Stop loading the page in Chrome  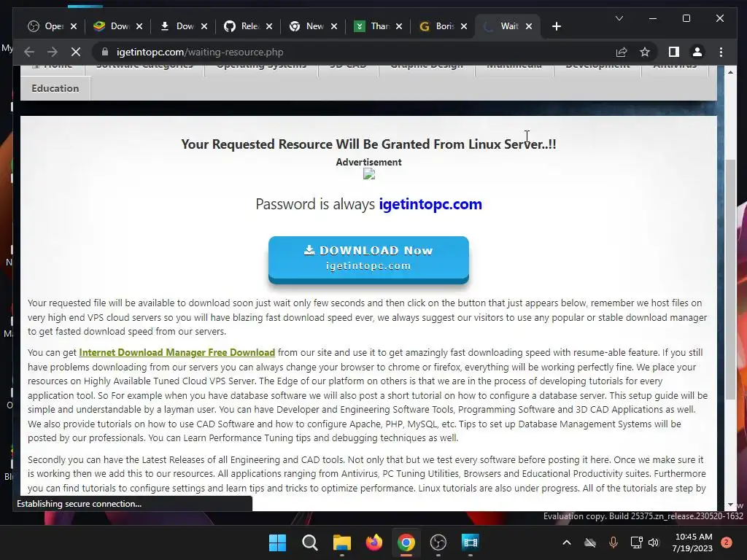(76, 52)
